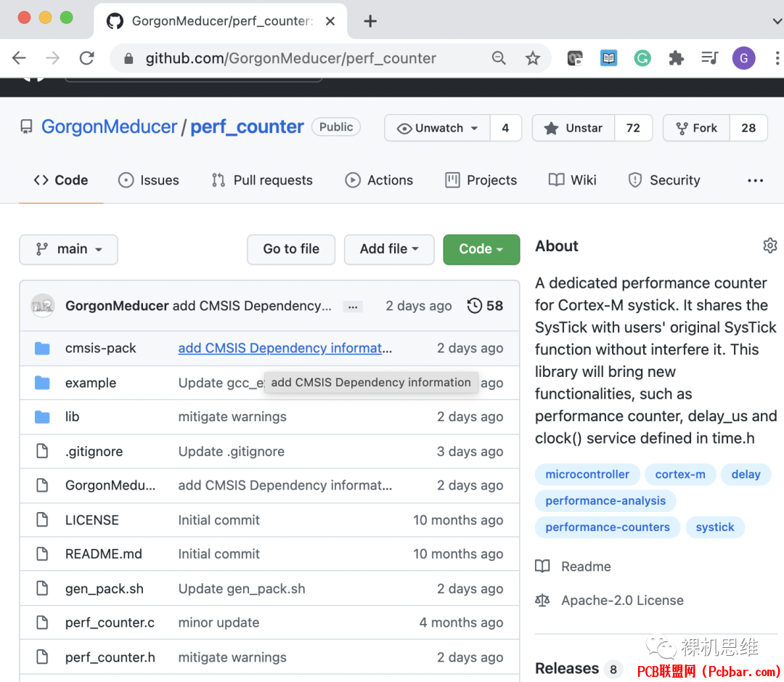Open a new browser tab
The image size is (784, 682).
370,21
